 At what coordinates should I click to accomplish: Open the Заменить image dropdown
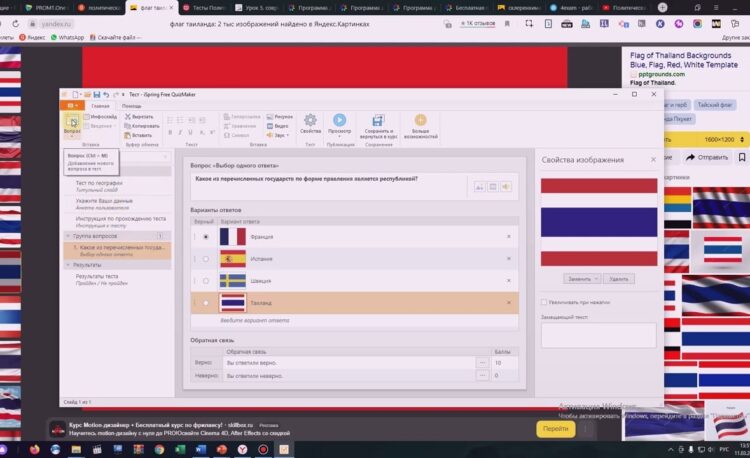[581, 279]
